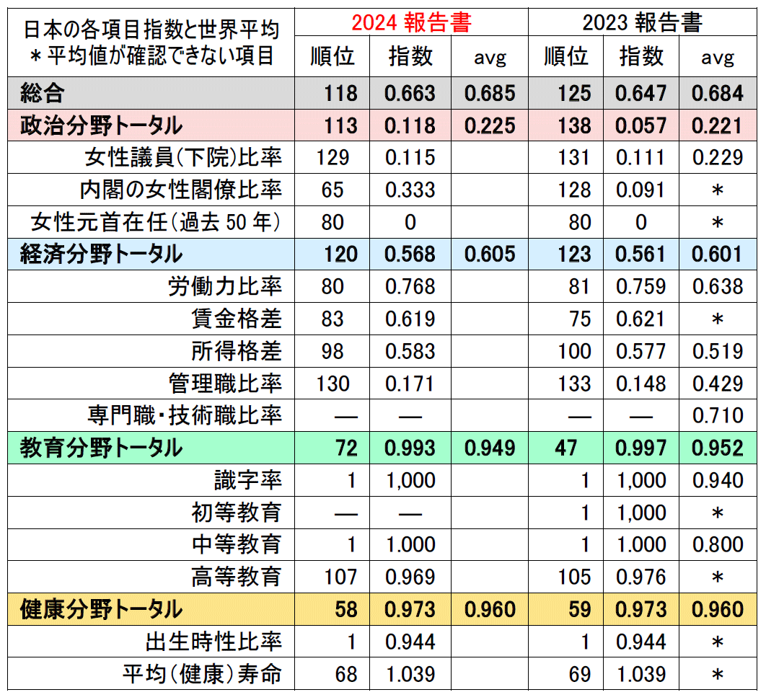Click the "0.333" index cell
Image resolution: width=766 pixels, height=700 pixels.
point(410,190)
